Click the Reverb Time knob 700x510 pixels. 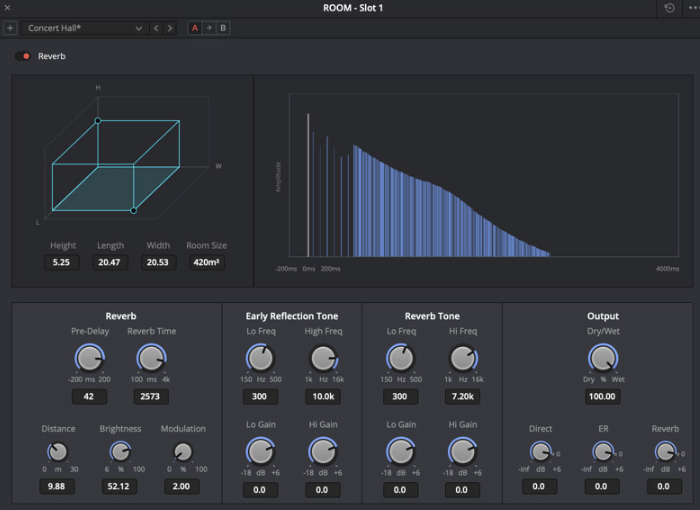pos(150,357)
